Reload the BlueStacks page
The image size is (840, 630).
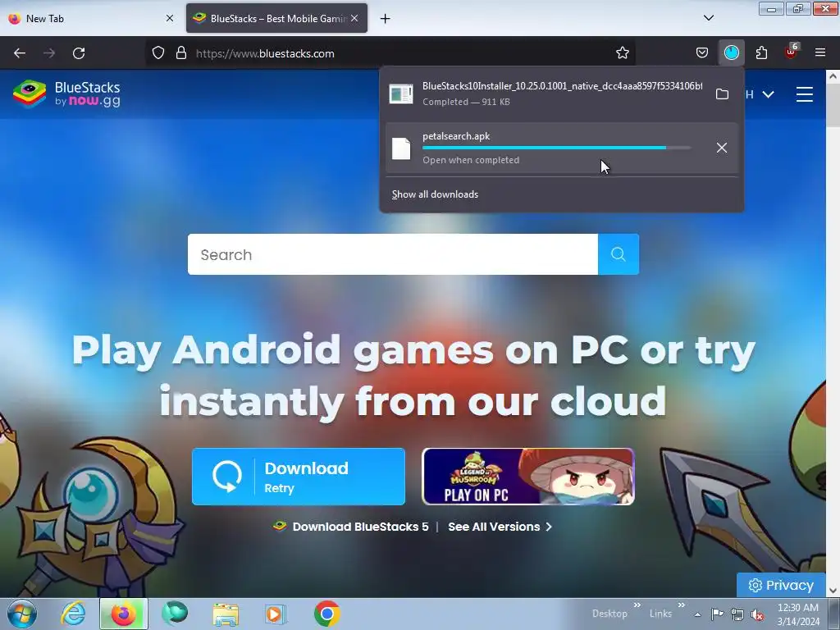(x=79, y=53)
